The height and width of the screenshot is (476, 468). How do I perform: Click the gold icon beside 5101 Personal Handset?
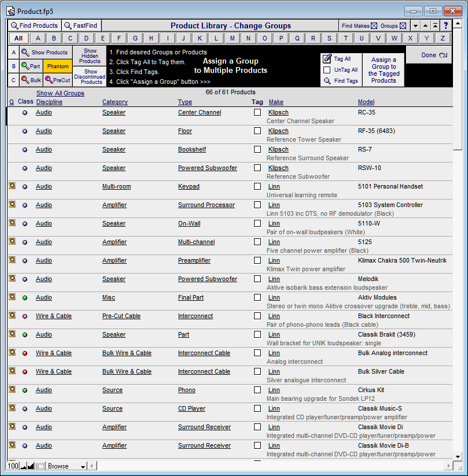pos(12,186)
